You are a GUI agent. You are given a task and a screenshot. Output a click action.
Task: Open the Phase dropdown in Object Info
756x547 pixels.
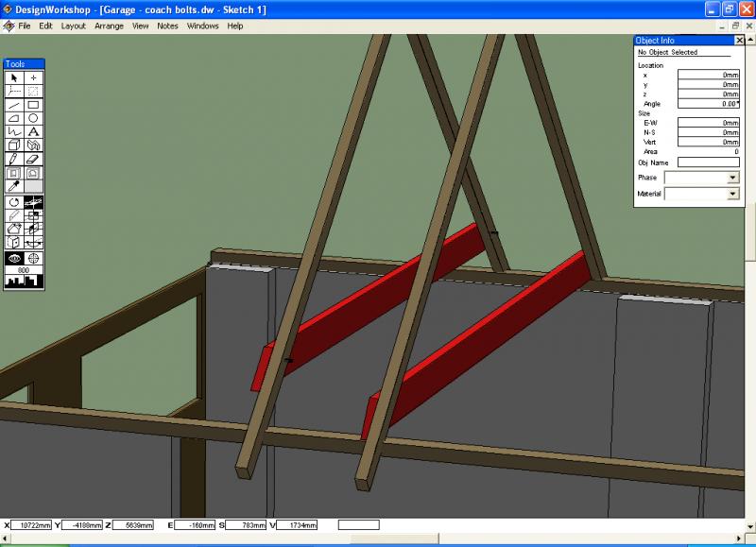(732, 179)
